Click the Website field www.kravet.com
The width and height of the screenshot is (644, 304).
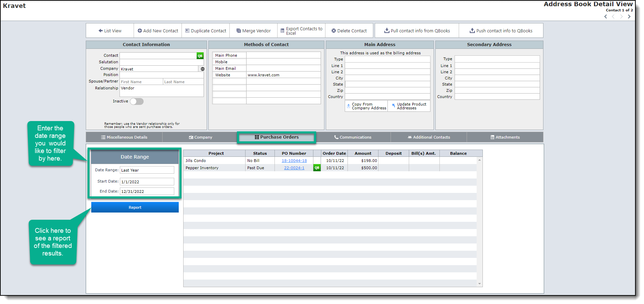click(283, 75)
